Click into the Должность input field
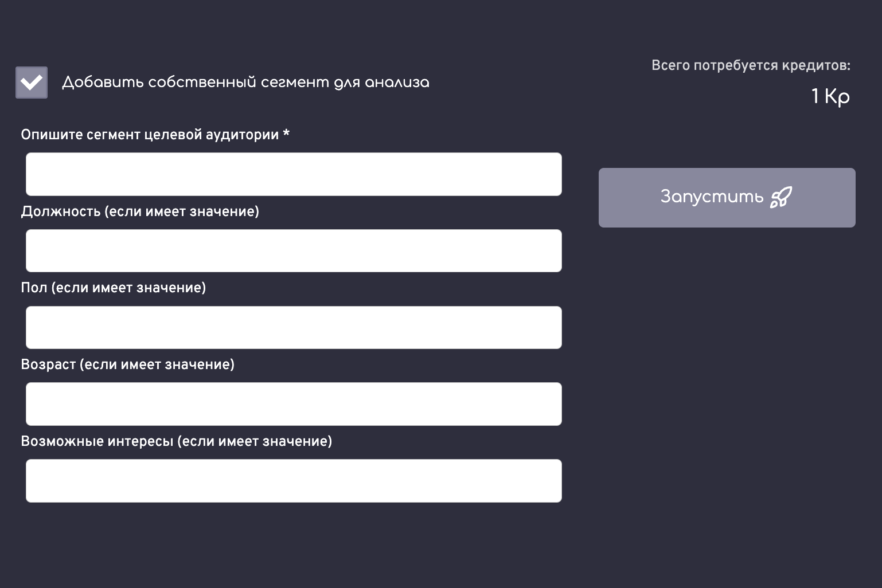This screenshot has height=588, width=882. pos(294,250)
